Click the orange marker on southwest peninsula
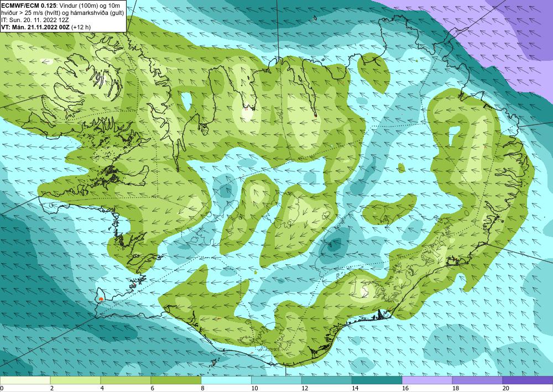Screen dimensions: 553x392 tap(101, 299)
